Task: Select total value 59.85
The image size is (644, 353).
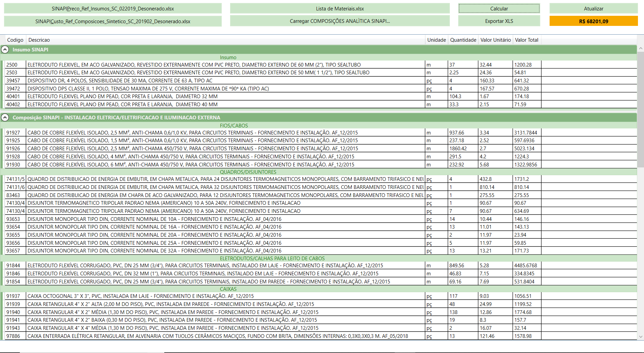Action: pos(527,243)
